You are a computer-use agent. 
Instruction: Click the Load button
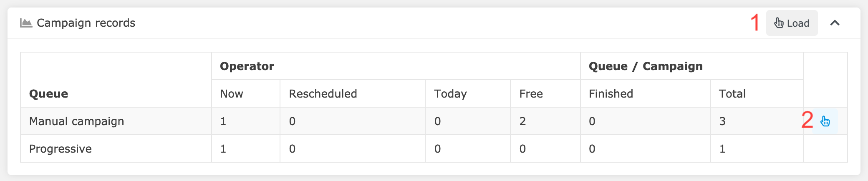pos(792,23)
